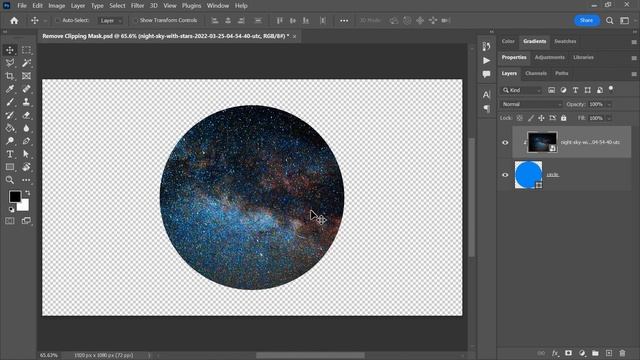Open the Edit Toolbar three-dots menu
This screenshot has width=640, height=360.
point(26,180)
